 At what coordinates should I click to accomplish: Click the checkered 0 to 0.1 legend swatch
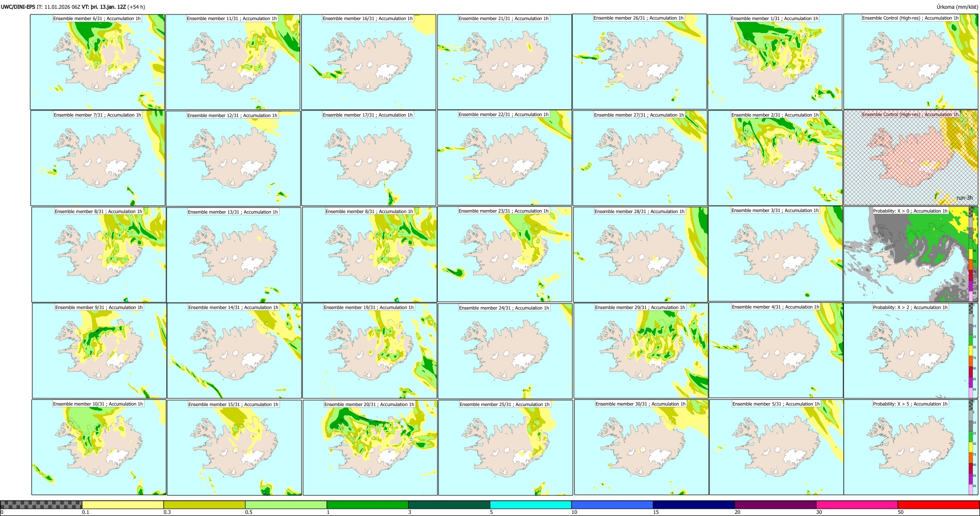tap(41, 505)
